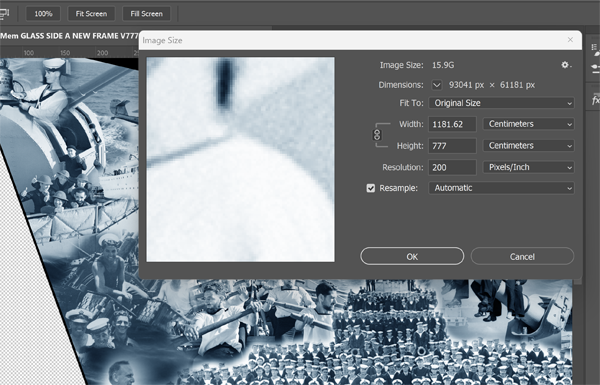Click the Width field showing 1181.62
Viewport: 600px width, 385px height.
pos(452,124)
